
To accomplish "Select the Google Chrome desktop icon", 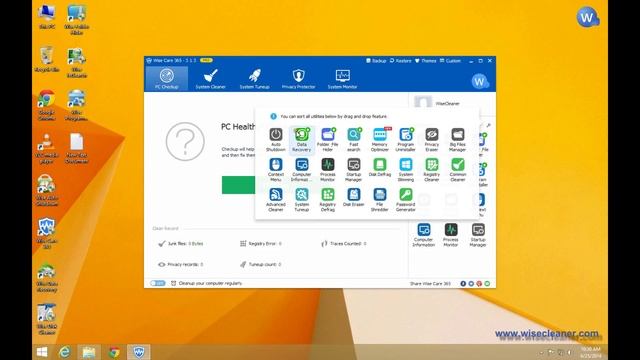I will click(47, 105).
